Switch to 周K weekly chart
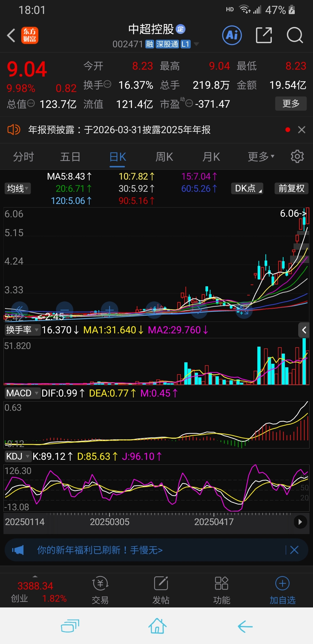313x644 pixels. (164, 157)
